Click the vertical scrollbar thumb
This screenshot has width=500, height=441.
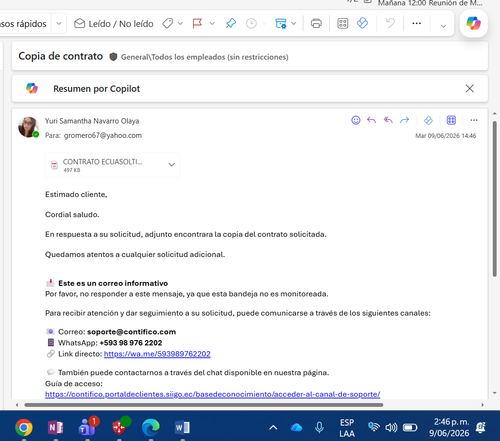[495, 198]
